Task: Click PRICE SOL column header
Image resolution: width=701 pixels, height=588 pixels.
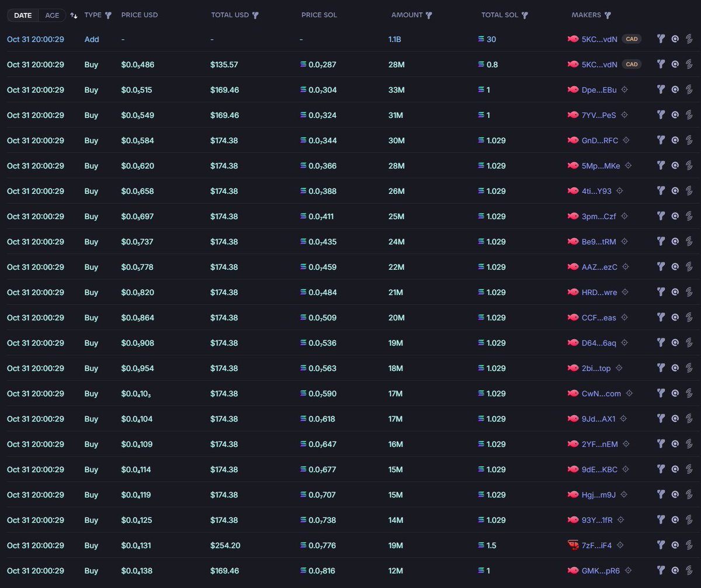Action: point(319,15)
